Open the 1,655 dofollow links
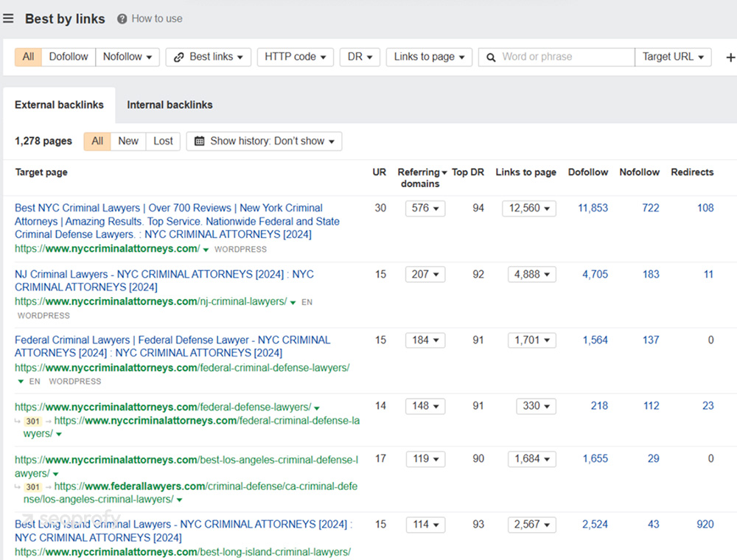Viewport: 737px width, 560px height. [x=595, y=459]
